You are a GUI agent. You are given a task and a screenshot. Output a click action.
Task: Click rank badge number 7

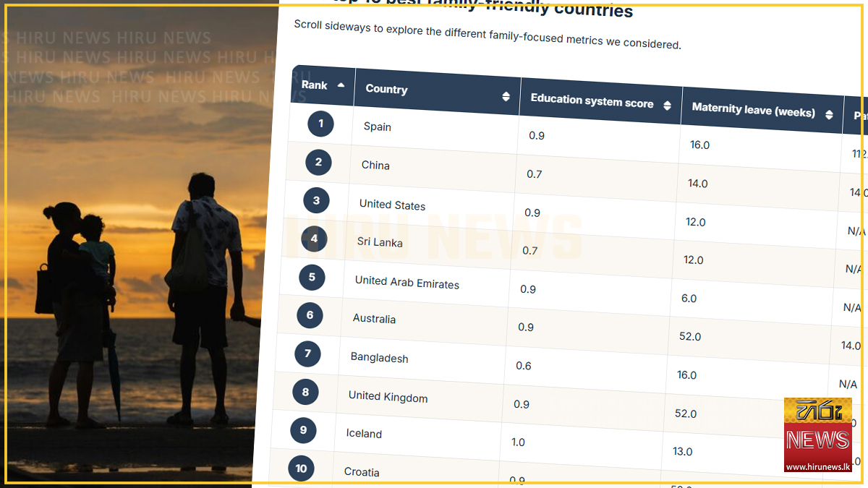307,354
